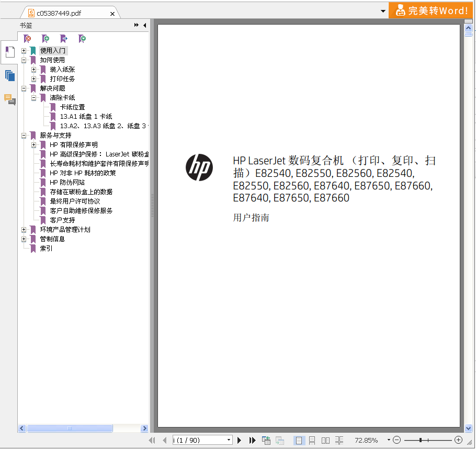Collapse the 解决问题 bookmark
476x450 pixels.
24,88
